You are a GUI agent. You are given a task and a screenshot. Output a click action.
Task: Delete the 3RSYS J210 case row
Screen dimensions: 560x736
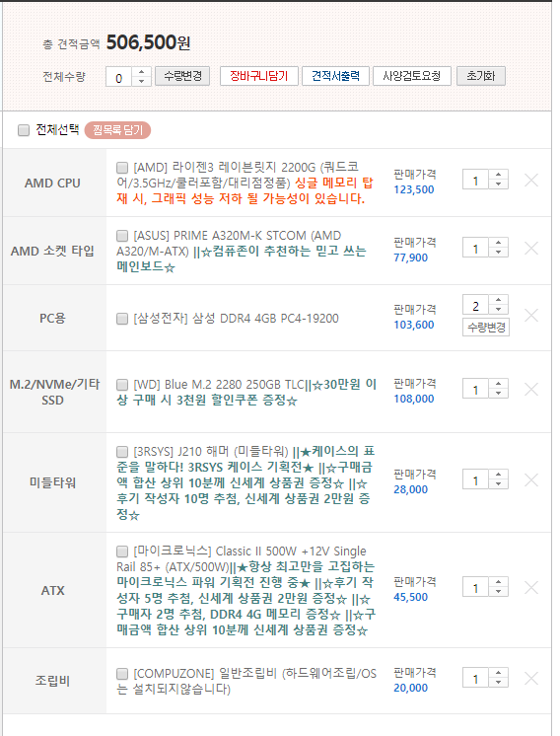(x=531, y=479)
